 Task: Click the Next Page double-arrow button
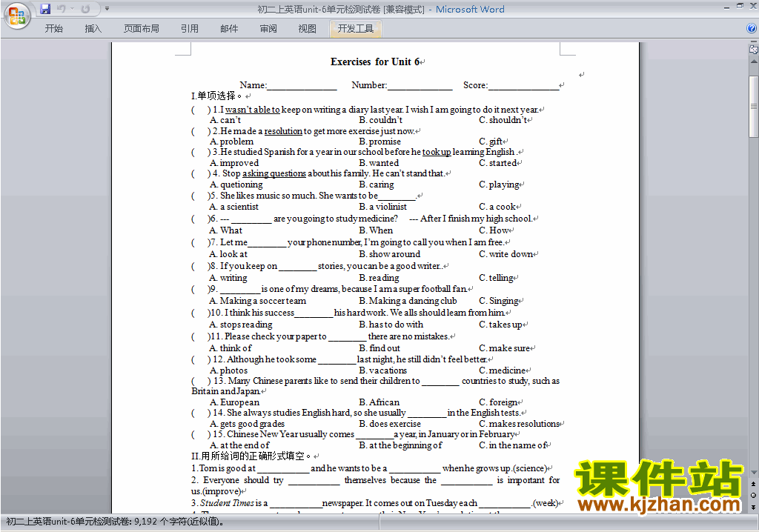pyautogui.click(x=753, y=507)
